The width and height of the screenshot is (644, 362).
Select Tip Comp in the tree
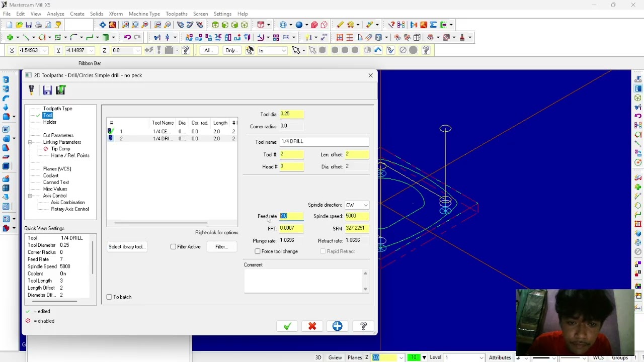[60, 149]
